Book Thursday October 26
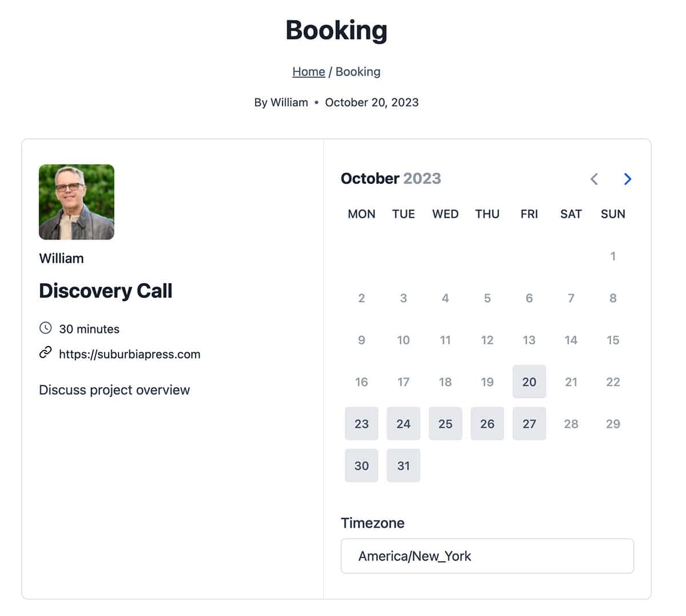The width and height of the screenshot is (686, 616). [487, 424]
